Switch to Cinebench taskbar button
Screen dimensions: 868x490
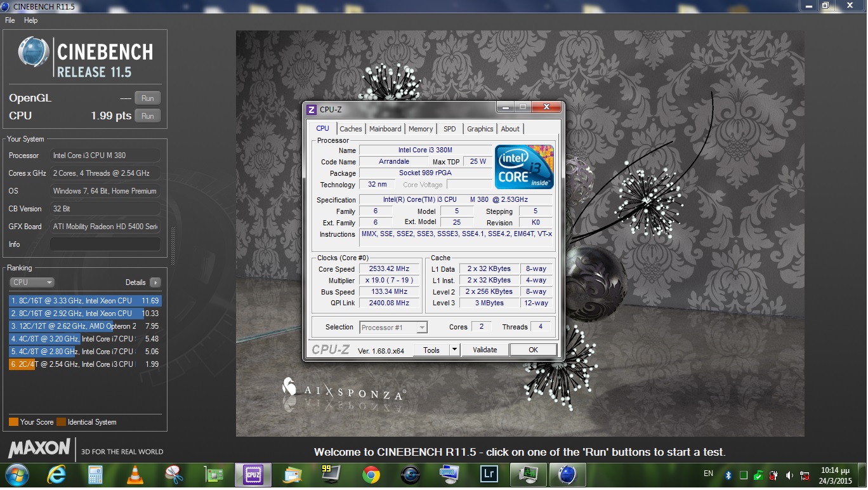click(x=567, y=475)
